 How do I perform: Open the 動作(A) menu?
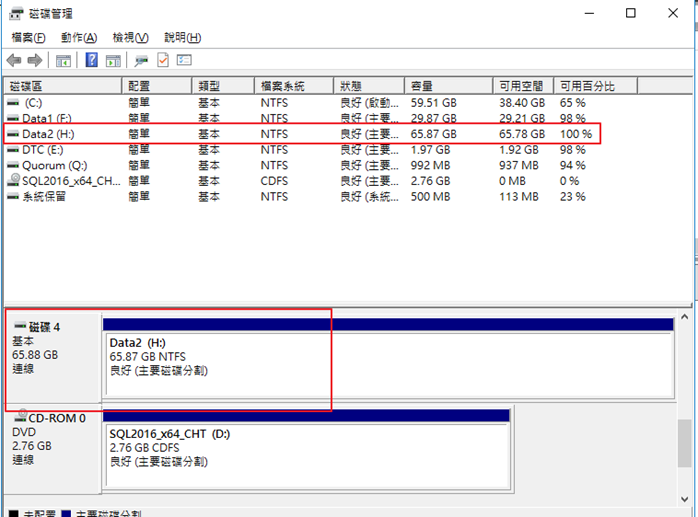tap(78, 37)
